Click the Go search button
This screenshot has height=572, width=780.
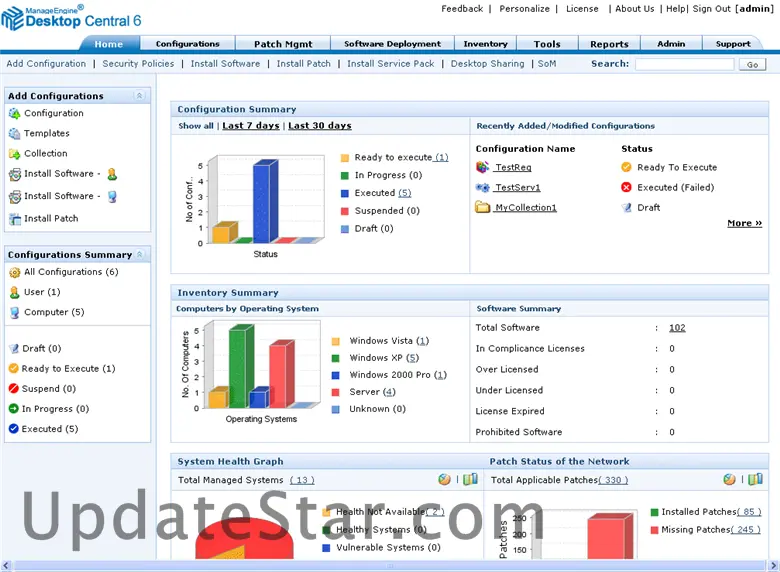point(752,65)
